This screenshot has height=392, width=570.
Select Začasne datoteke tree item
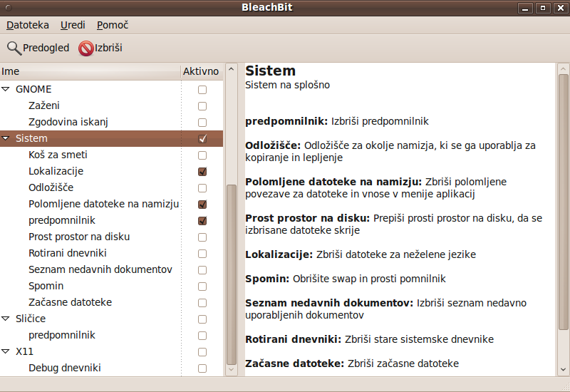coord(70,302)
